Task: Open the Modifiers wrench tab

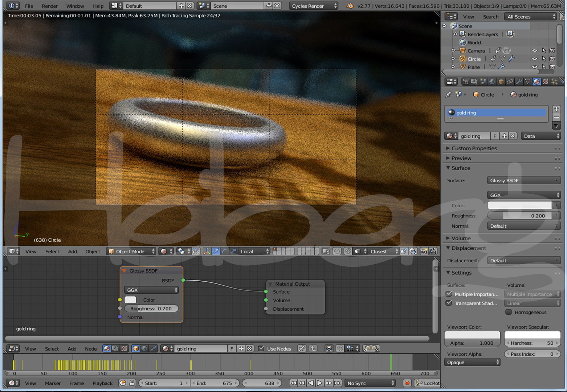Action: pyautogui.click(x=519, y=82)
